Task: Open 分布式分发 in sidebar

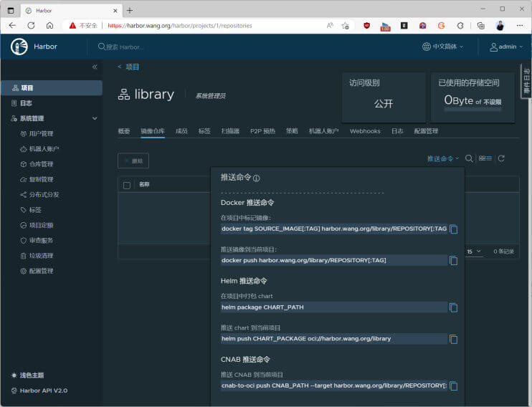Action: click(x=44, y=195)
